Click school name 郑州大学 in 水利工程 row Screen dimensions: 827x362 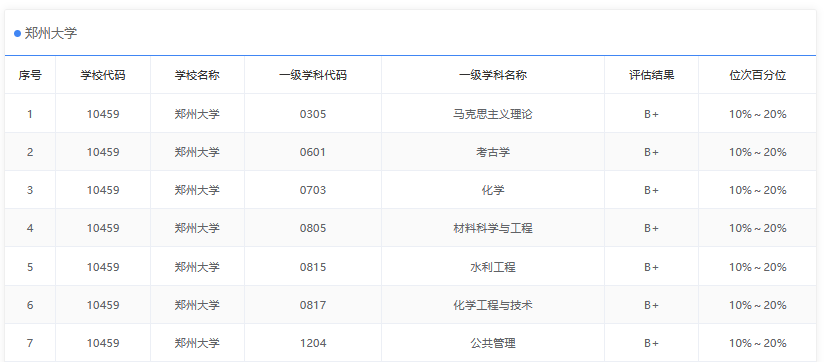(197, 267)
